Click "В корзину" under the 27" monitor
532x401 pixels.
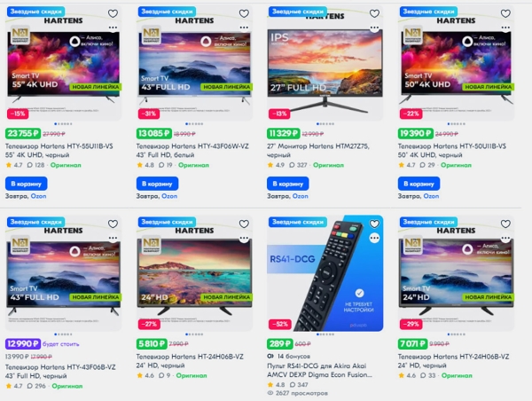point(287,184)
